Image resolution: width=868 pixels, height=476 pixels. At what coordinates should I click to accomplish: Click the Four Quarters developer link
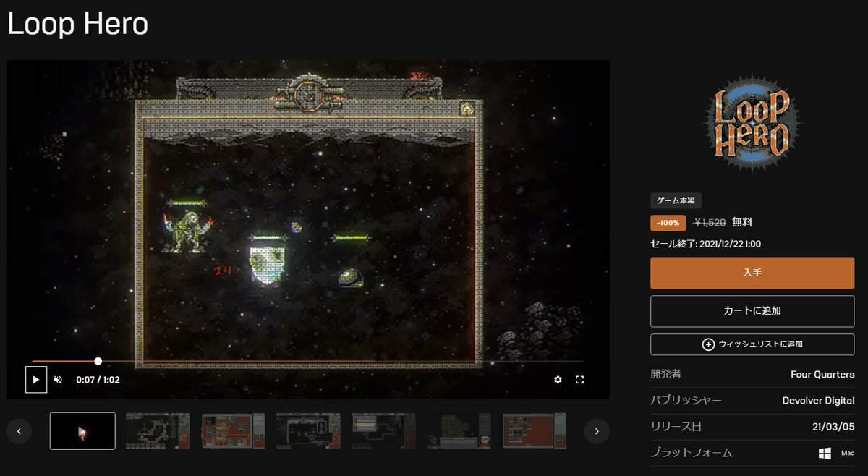pyautogui.click(x=822, y=375)
